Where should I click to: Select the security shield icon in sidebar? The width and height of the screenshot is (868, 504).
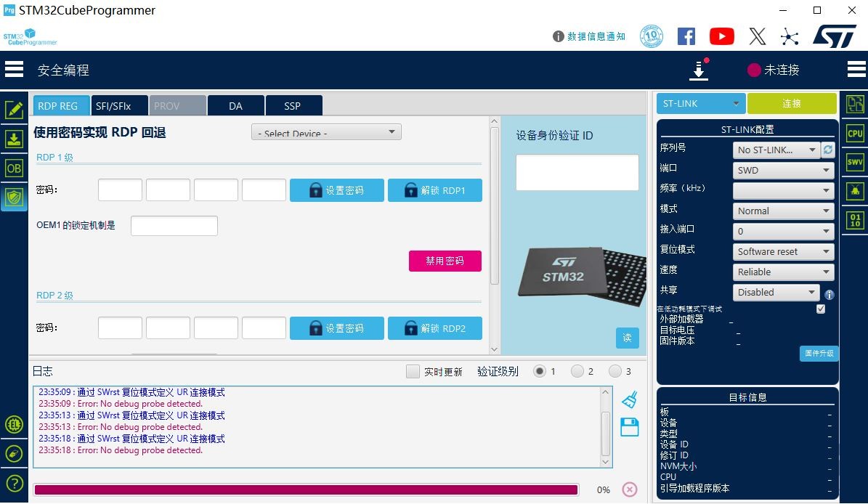coord(14,197)
